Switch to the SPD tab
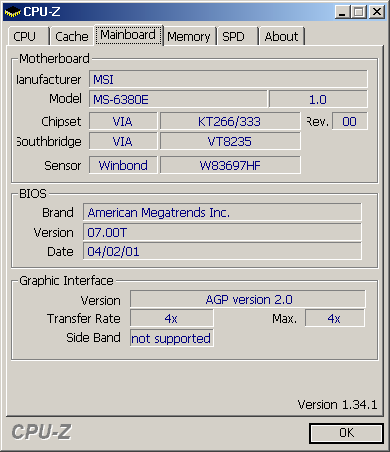390x452 pixels. (237, 36)
